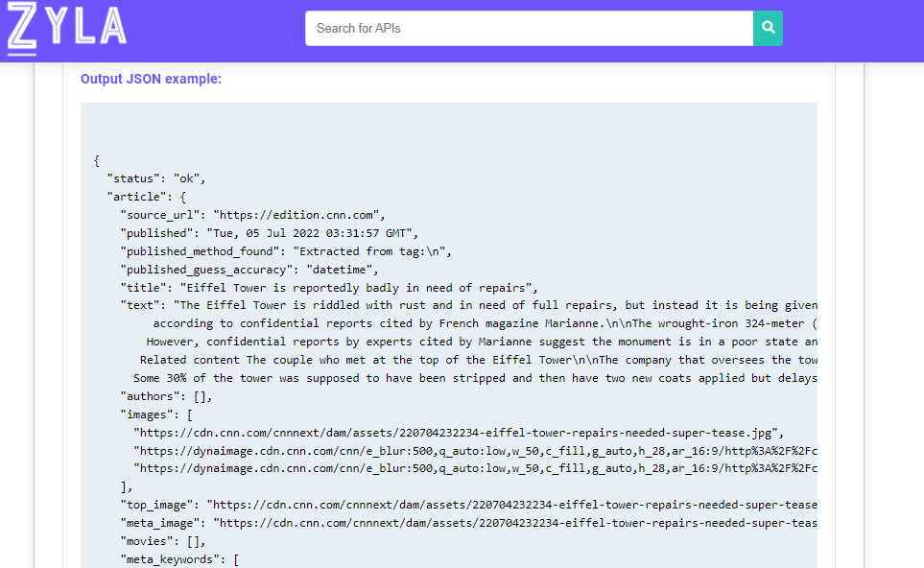Screen dimensions: 924x568
Task: Select the "images": [ line
Action: tap(156, 414)
